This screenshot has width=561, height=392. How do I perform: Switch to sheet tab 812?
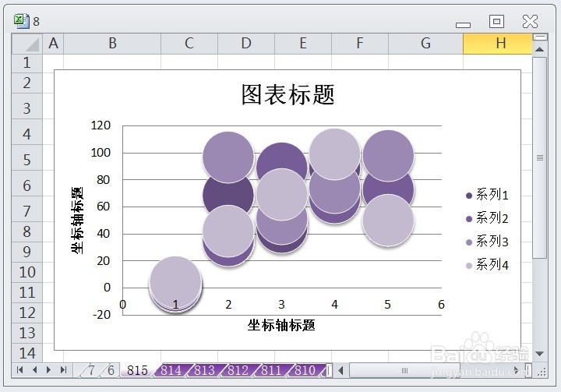click(238, 370)
